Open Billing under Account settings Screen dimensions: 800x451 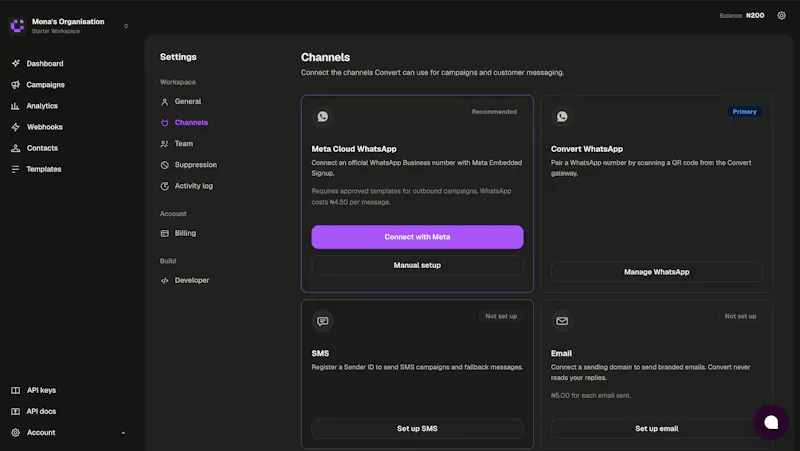tap(185, 233)
